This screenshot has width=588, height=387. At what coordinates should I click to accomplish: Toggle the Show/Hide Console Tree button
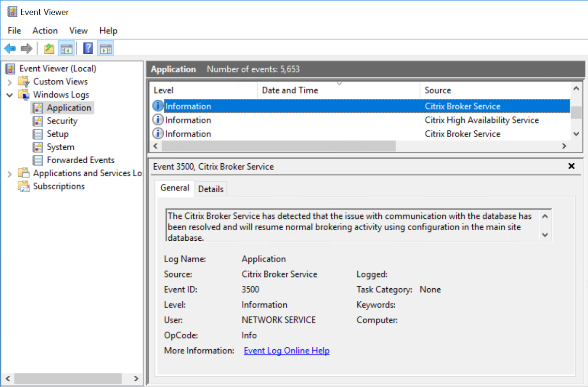point(66,48)
